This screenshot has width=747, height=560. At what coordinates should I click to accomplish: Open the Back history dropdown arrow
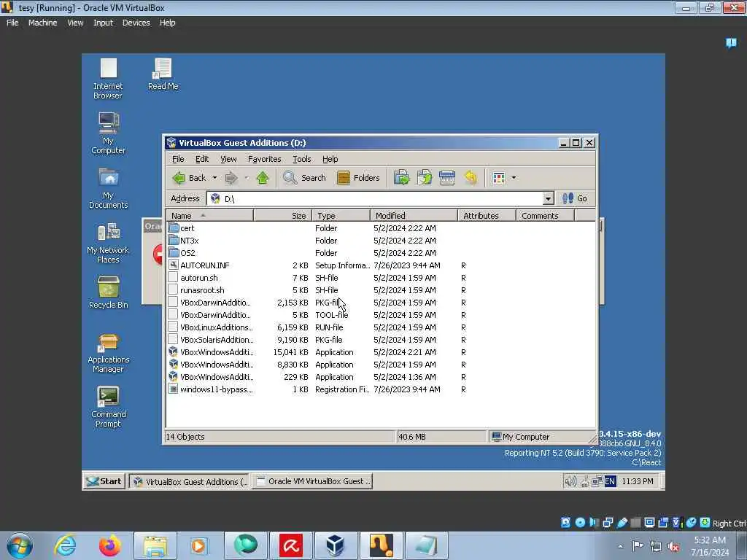(215, 178)
